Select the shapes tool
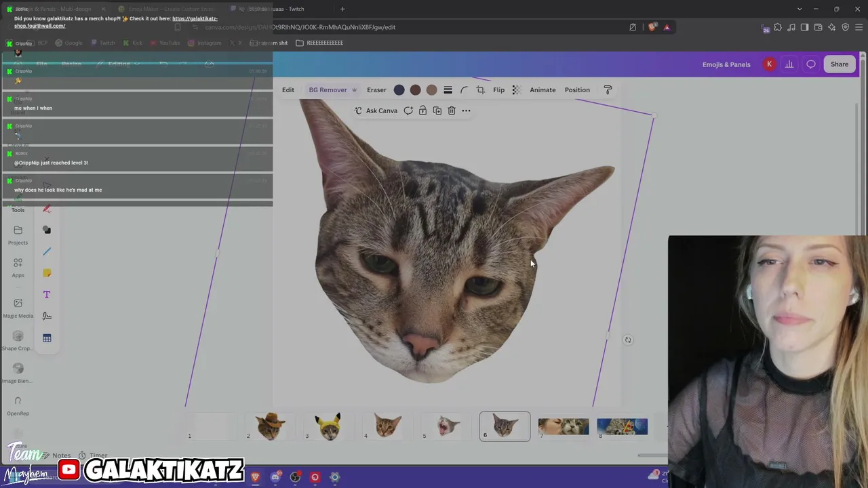This screenshot has height=488, width=868. click(x=47, y=230)
